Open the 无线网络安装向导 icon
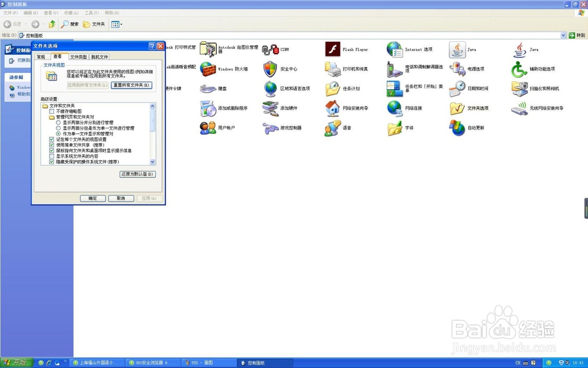The height and width of the screenshot is (368, 588). (x=519, y=108)
